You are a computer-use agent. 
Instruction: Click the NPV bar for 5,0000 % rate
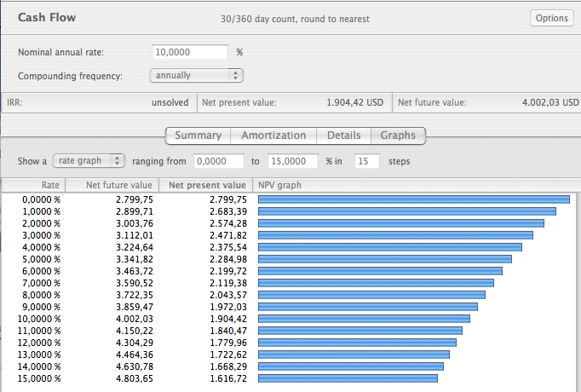pyautogui.click(x=384, y=259)
